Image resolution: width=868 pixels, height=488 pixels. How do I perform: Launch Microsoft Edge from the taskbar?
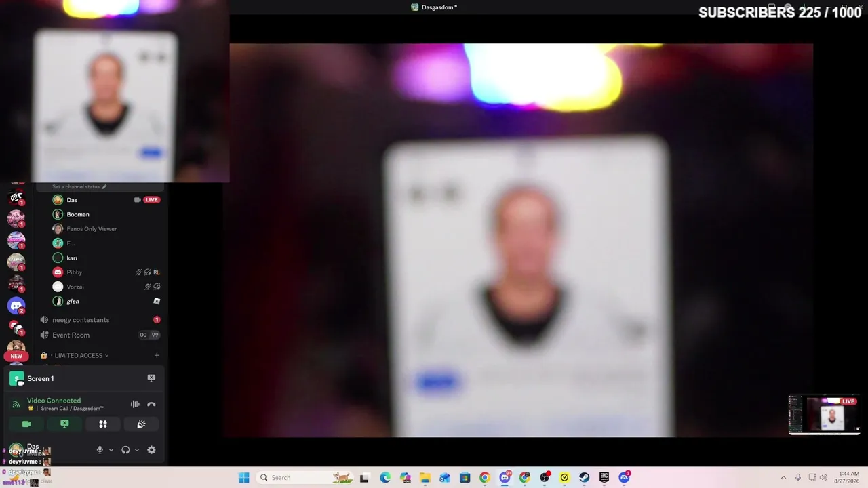(x=385, y=478)
